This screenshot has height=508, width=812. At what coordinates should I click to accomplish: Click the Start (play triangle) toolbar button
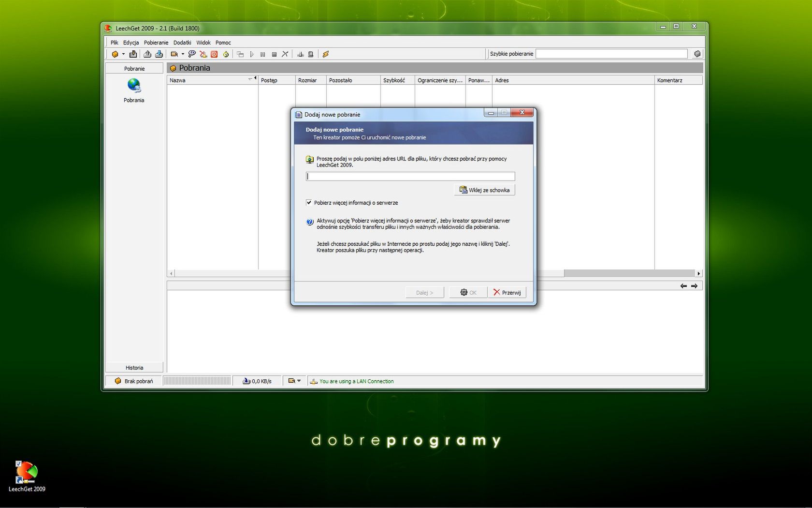pos(252,54)
